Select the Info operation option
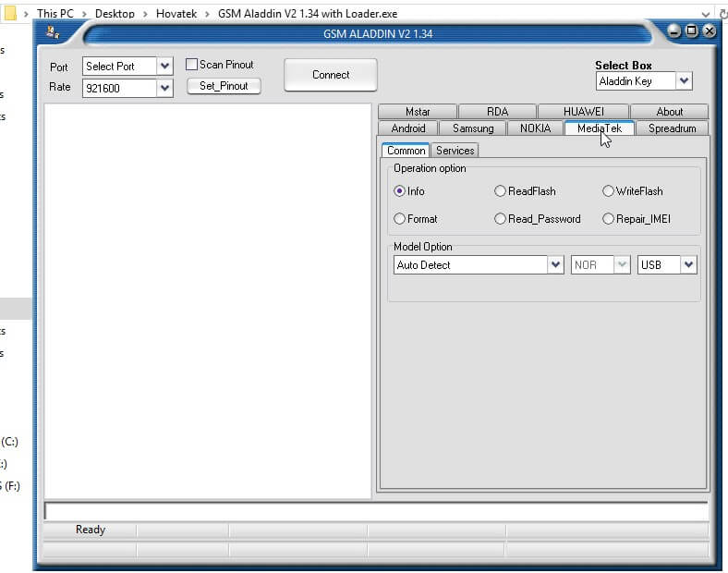The image size is (728, 573). pos(399,190)
